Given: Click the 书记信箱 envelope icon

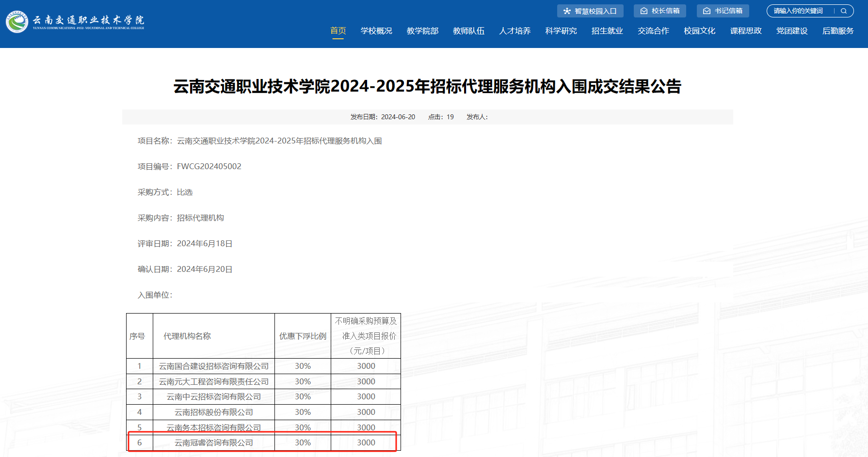Looking at the screenshot, I should click(x=707, y=11).
